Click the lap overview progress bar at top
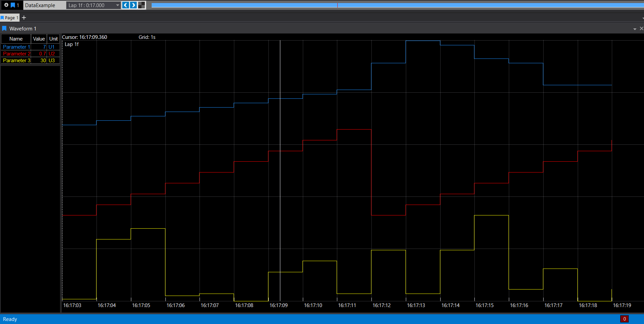644x324 pixels. (397, 5)
